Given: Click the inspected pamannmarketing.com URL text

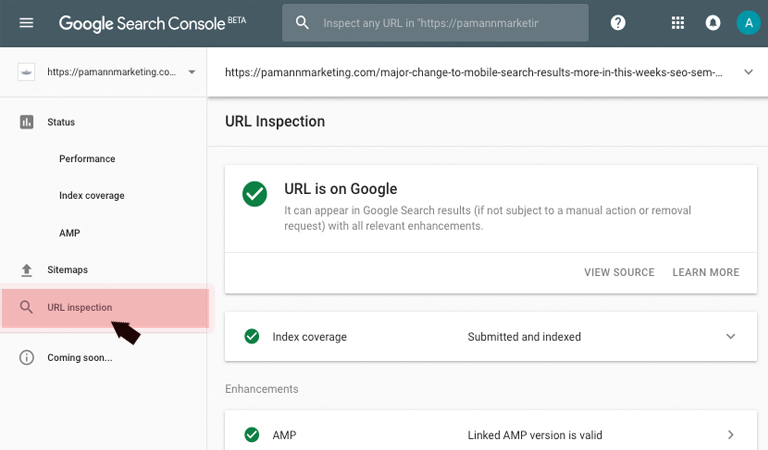Looking at the screenshot, I should [474, 72].
